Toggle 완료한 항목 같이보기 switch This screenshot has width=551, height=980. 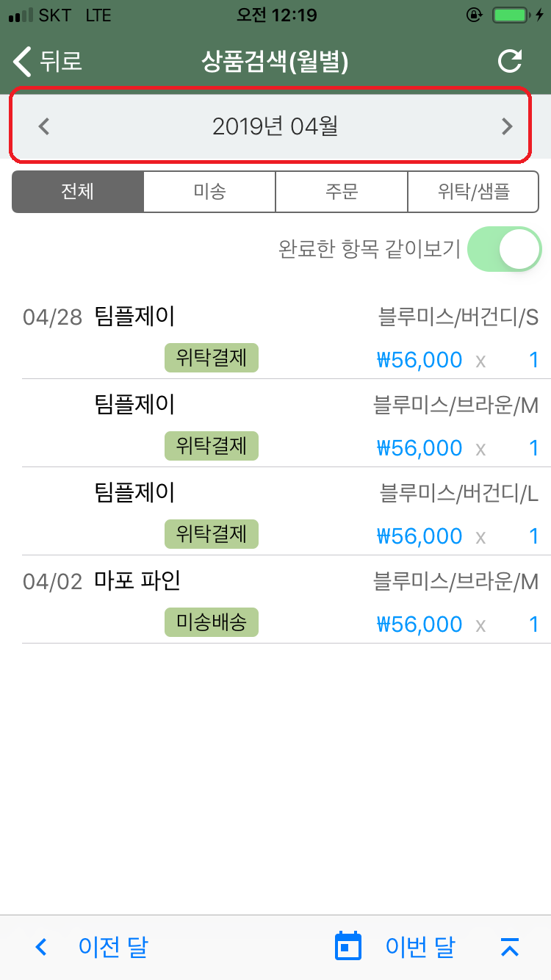point(504,249)
